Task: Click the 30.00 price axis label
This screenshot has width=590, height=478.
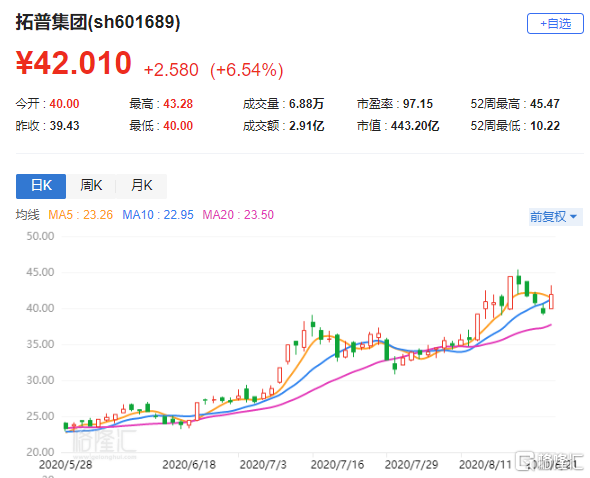Action: coord(40,380)
